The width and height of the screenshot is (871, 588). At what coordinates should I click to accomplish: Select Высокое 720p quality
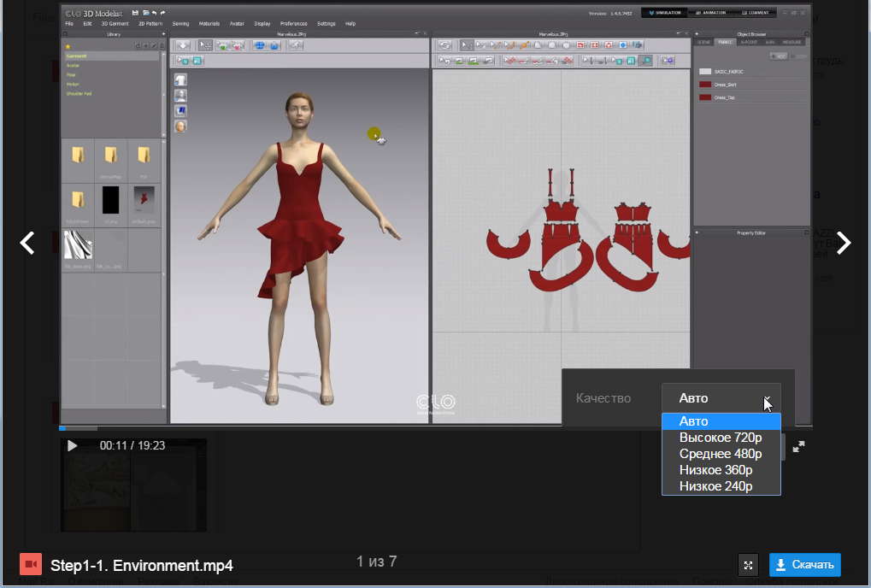point(721,438)
